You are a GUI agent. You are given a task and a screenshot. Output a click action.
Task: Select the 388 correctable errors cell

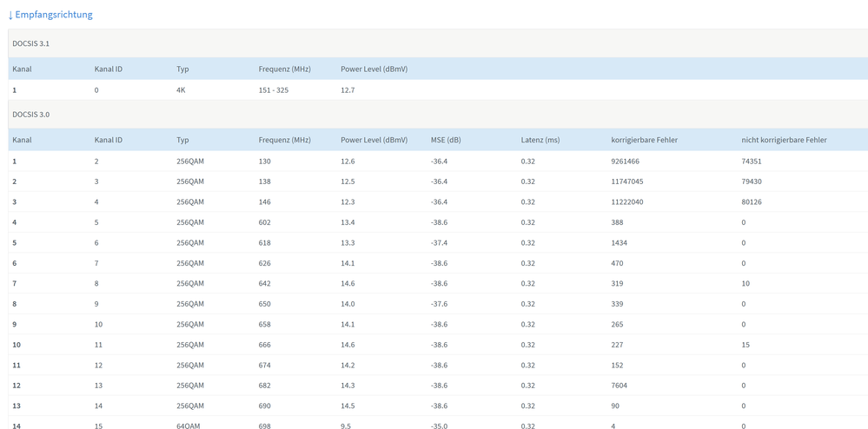pos(617,222)
